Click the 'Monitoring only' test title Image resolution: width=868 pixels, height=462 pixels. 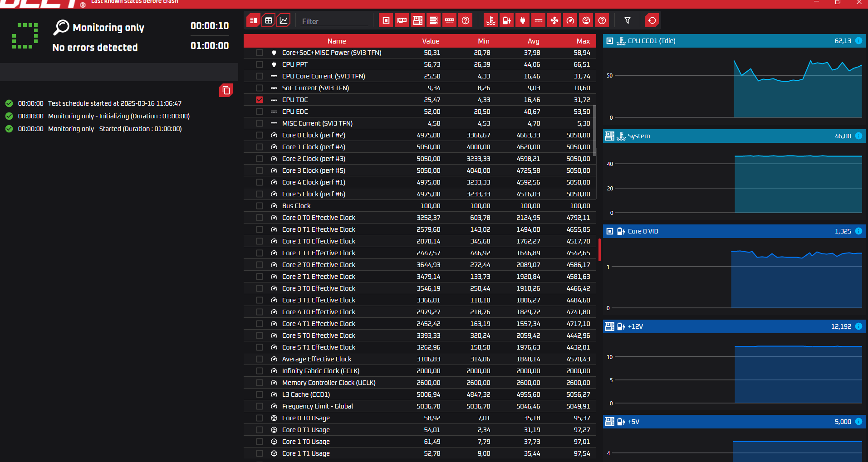pos(108,28)
